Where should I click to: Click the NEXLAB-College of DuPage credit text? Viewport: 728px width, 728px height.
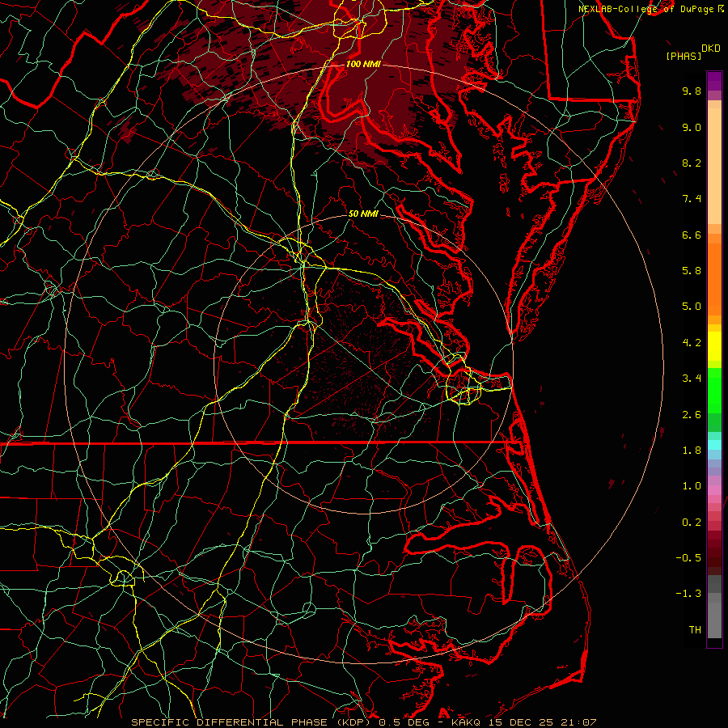tap(645, 9)
